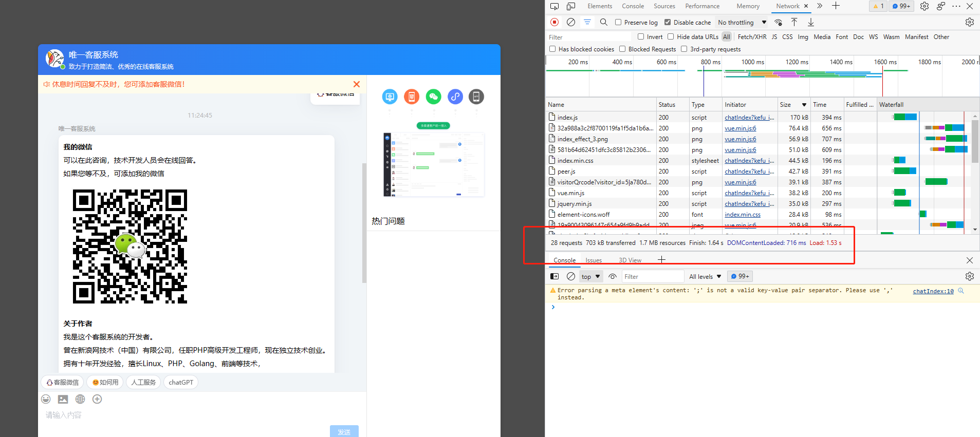Add a drawer tool with plus
This screenshot has height=437, width=980.
[x=661, y=260]
